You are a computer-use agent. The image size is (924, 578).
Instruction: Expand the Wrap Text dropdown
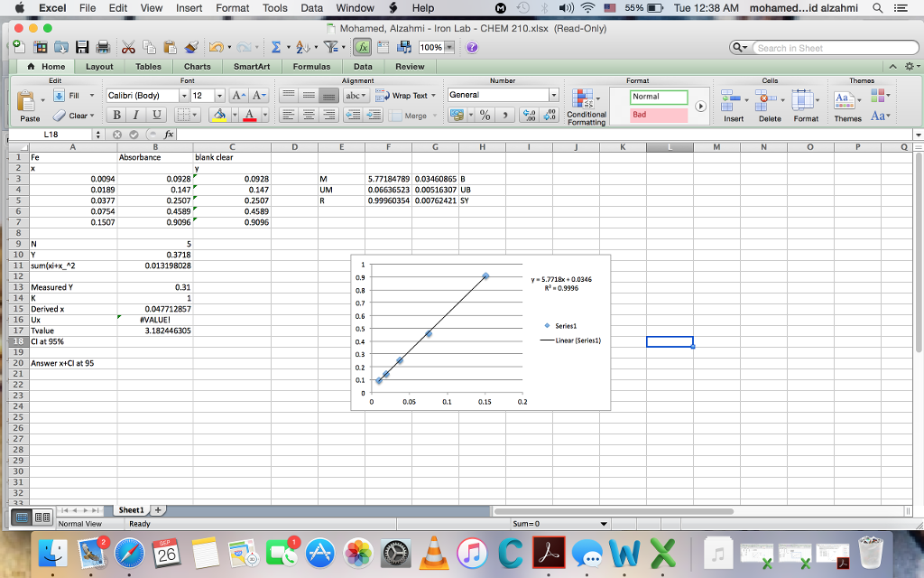[x=434, y=96]
